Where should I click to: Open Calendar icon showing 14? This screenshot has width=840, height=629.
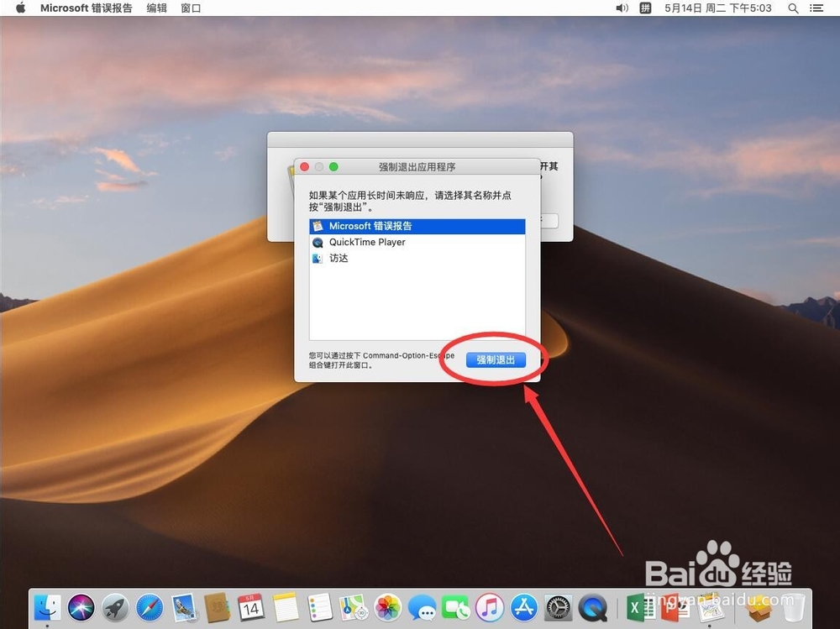251,608
